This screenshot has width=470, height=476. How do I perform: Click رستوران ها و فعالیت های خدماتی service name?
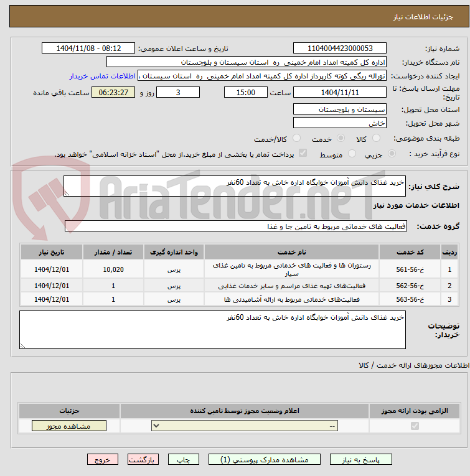tap(292, 269)
